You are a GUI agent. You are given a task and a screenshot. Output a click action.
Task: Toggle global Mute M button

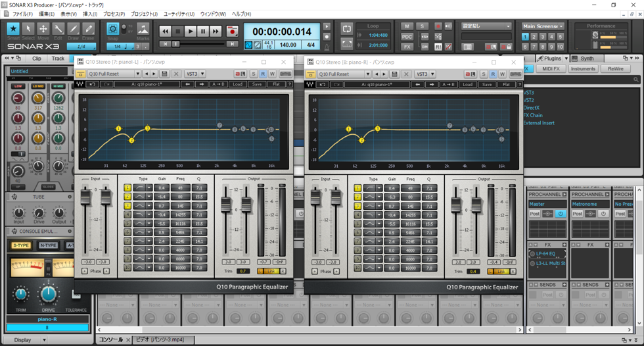pos(407,26)
